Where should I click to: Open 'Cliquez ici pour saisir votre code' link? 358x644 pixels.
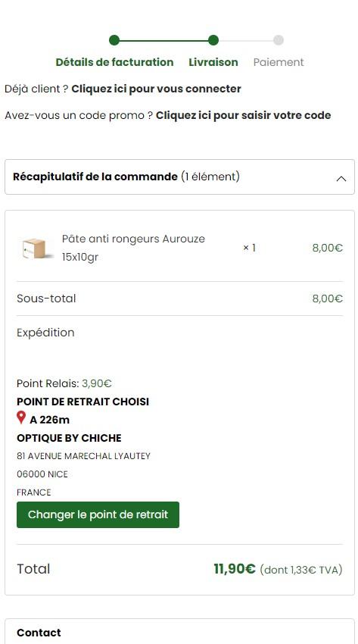click(x=243, y=115)
